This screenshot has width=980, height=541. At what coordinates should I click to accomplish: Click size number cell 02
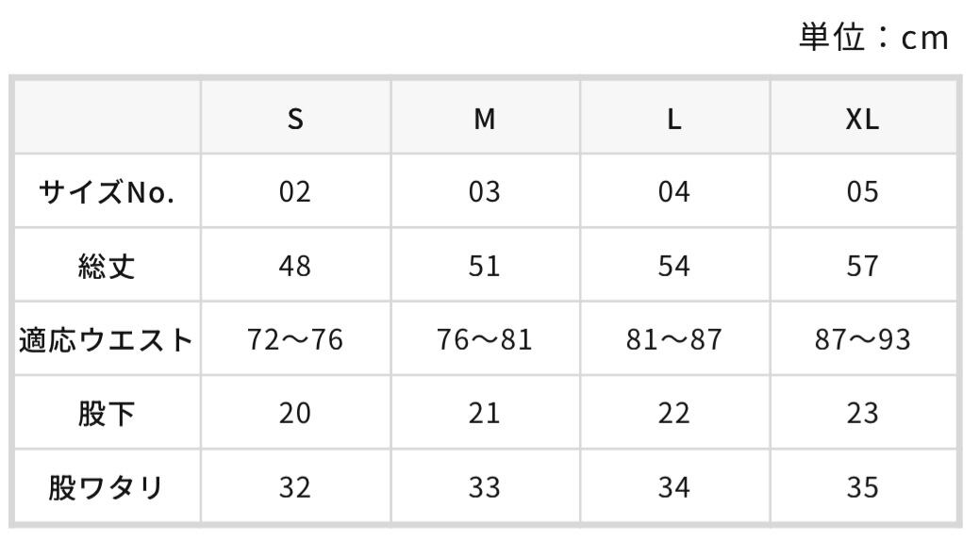pos(295,191)
